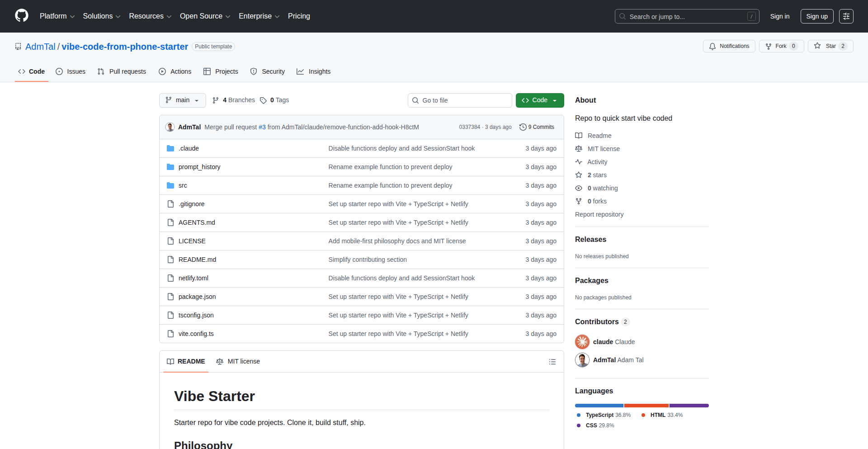The width and height of the screenshot is (868, 449).
Task: Click the star icon beside 2 stars
Action: coord(579,175)
